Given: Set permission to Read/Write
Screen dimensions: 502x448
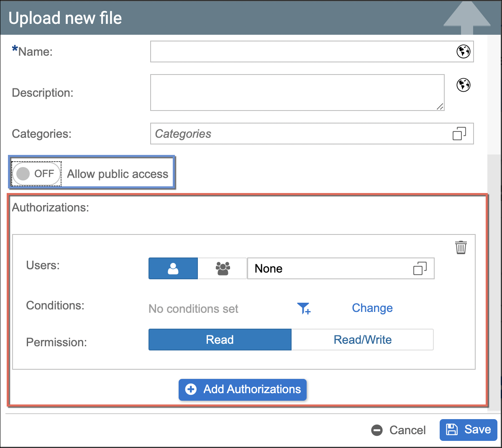Looking at the screenshot, I should coord(362,340).
